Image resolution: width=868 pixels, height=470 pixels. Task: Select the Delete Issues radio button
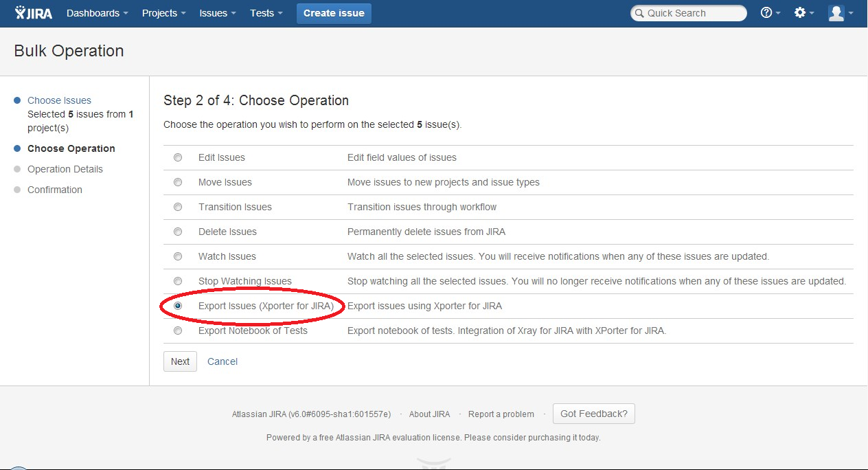(178, 232)
